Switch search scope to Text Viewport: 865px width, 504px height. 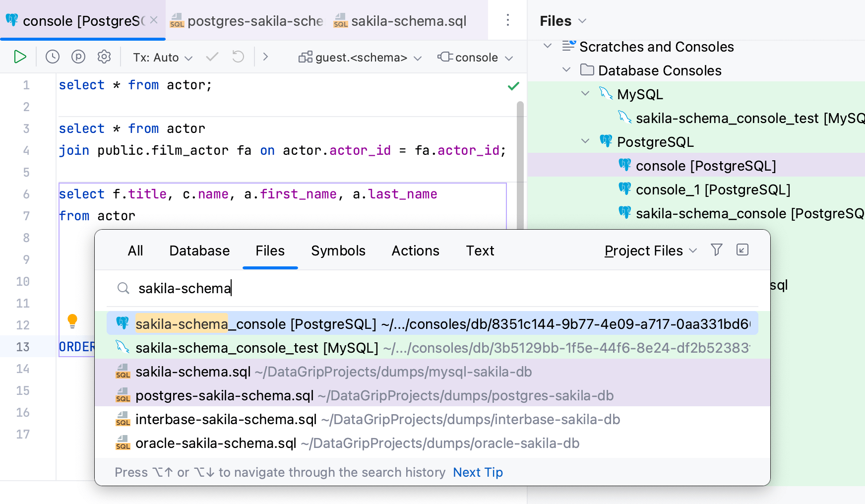(479, 251)
